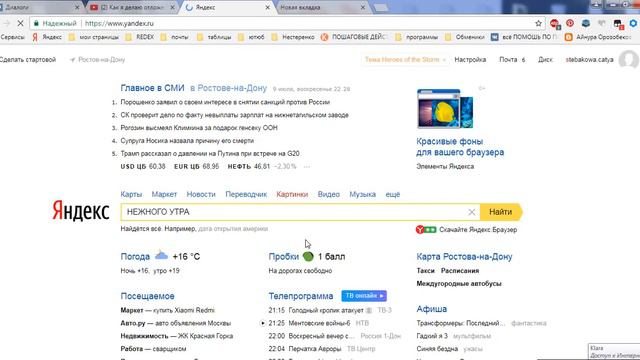Clear the search field with X icon
Image resolution: width=640 pixels, height=360 pixels.
pos(471,212)
